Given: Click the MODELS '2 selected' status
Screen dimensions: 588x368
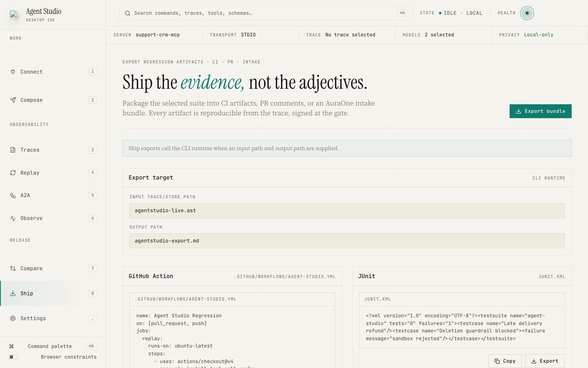Looking at the screenshot, I should coord(439,35).
